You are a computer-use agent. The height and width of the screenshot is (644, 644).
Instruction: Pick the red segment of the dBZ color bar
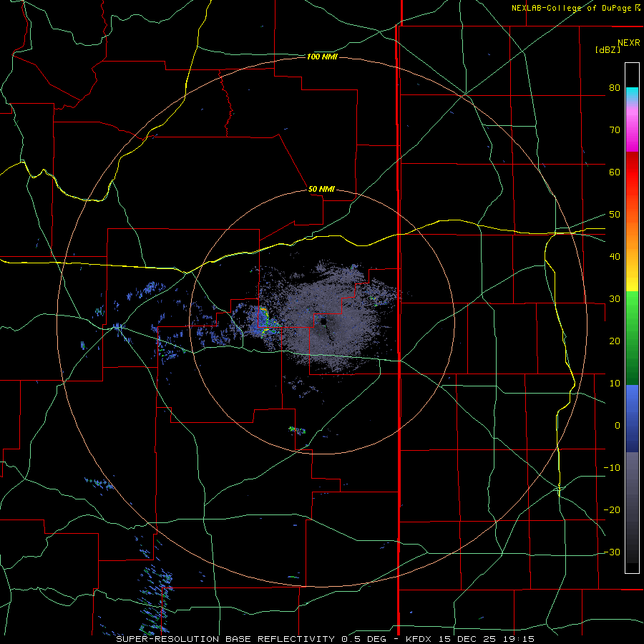point(632,172)
